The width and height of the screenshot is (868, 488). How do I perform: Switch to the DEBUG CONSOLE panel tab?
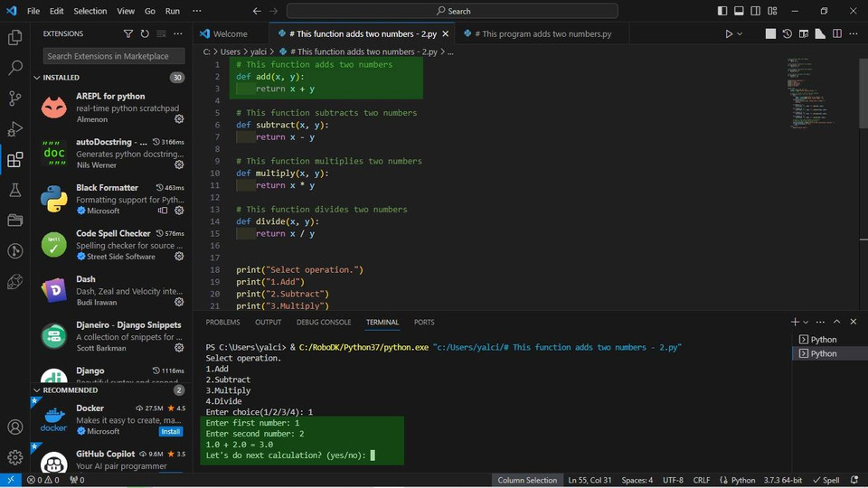click(324, 322)
